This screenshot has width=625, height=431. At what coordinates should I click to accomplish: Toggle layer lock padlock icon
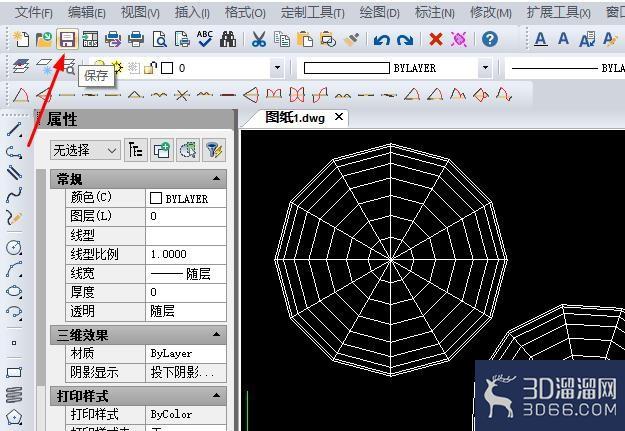pos(150,68)
